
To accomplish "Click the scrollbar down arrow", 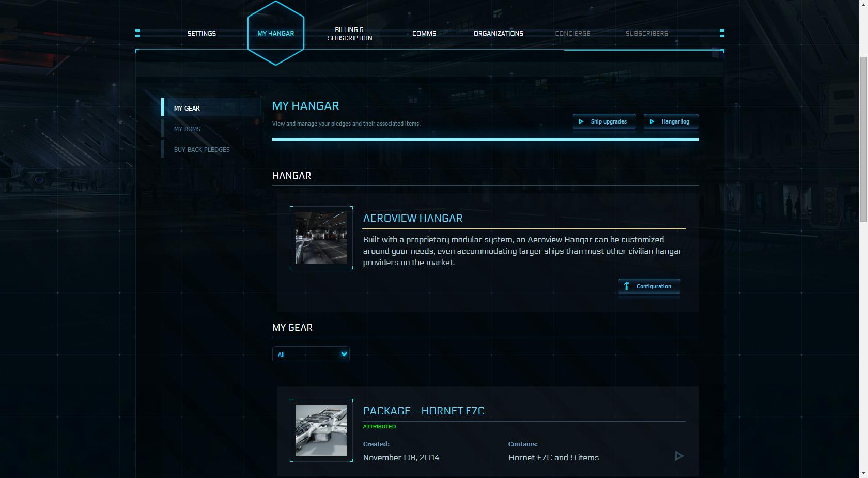I will pyautogui.click(x=863, y=473).
